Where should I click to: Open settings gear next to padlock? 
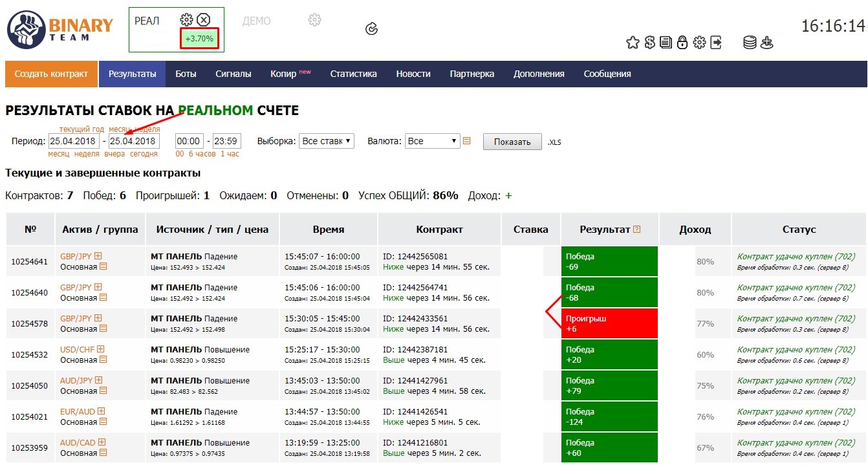[699, 43]
